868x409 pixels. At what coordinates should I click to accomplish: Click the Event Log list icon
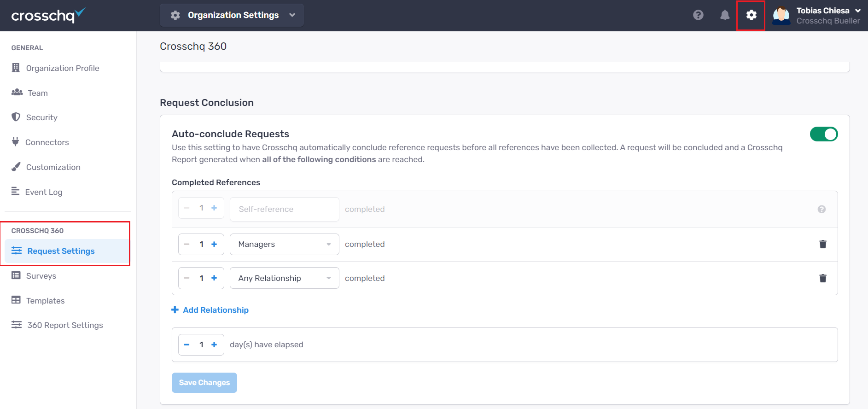pos(16,191)
